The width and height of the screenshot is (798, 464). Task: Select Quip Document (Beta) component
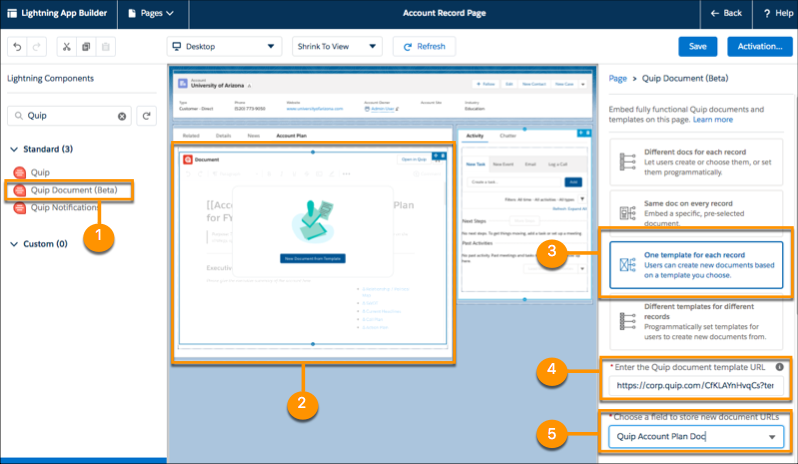(x=74, y=190)
